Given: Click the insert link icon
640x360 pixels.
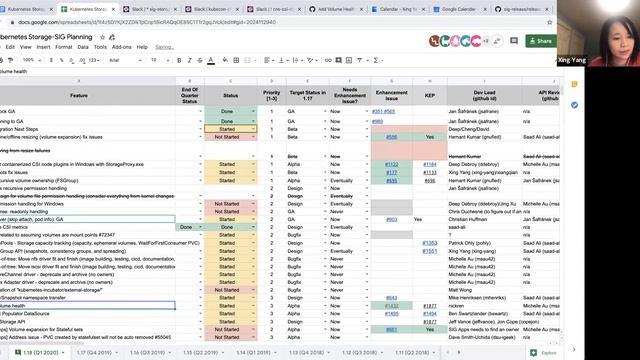Looking at the screenshot, I should [328, 60].
